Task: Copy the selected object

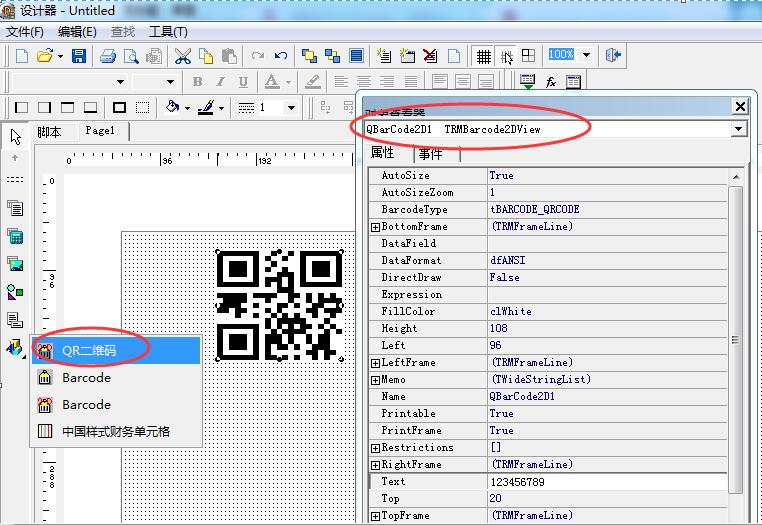Action: point(206,56)
